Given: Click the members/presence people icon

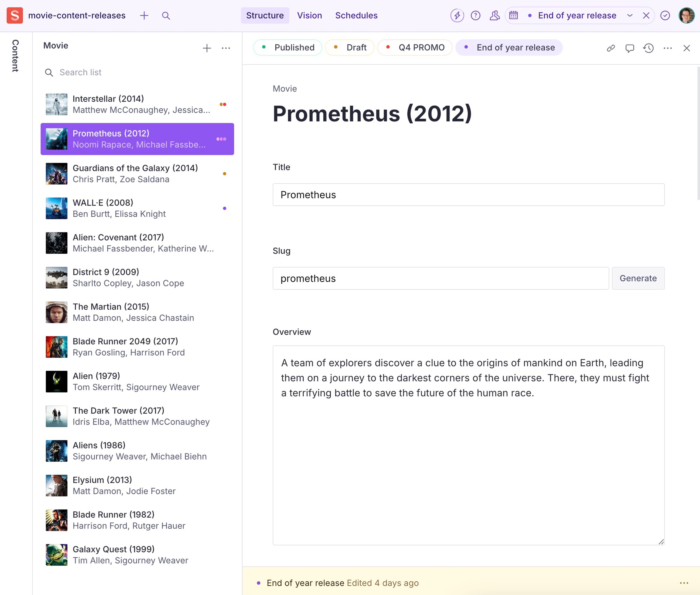Looking at the screenshot, I should click(x=494, y=15).
